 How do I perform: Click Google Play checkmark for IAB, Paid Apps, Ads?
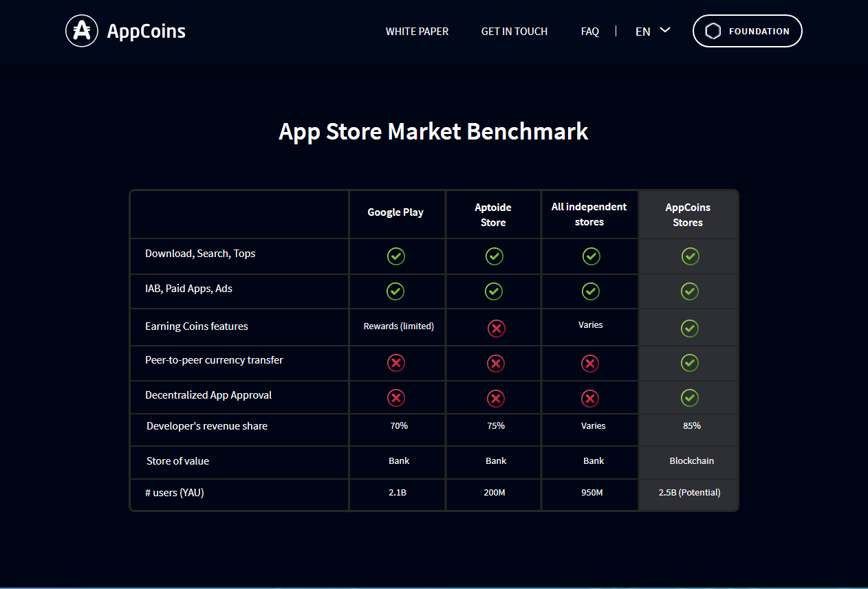coord(395,291)
